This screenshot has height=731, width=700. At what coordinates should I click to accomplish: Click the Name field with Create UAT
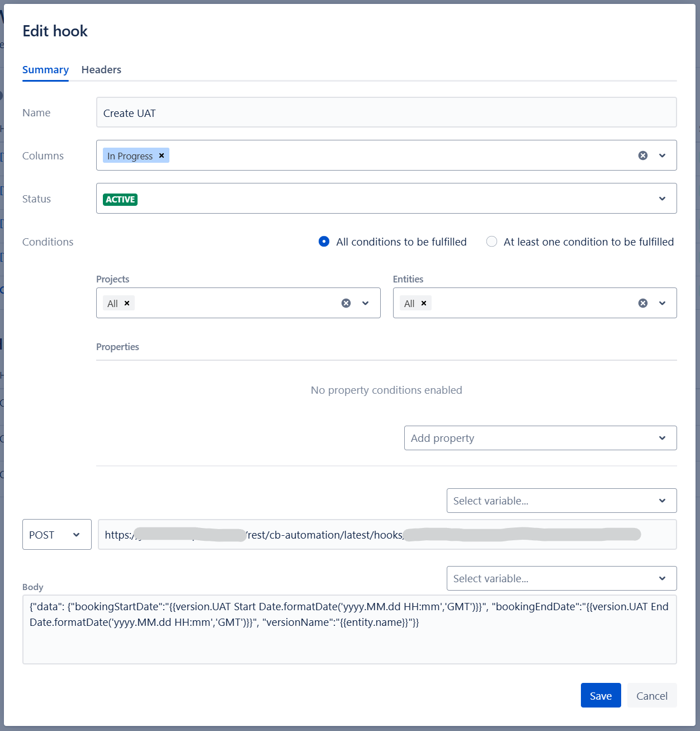pos(386,113)
